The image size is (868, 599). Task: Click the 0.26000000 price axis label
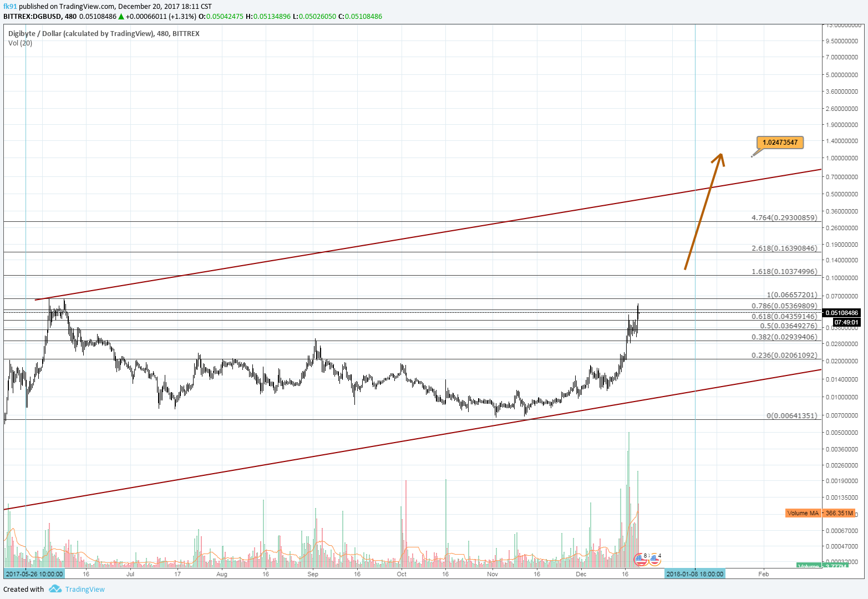click(x=842, y=228)
